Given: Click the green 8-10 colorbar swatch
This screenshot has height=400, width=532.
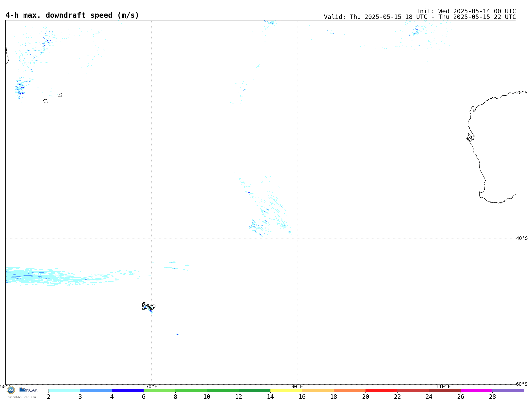Looking at the screenshot, I should tap(191, 391).
